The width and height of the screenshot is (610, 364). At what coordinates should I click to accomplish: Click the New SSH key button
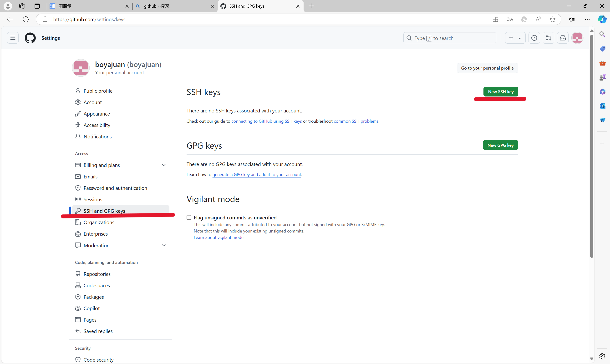[x=501, y=91]
